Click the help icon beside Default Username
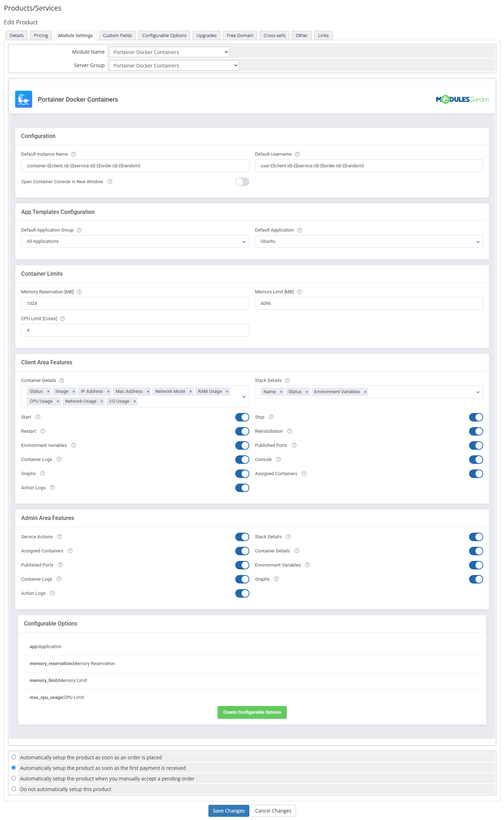Screen dimensions: 504x820 pos(297,154)
